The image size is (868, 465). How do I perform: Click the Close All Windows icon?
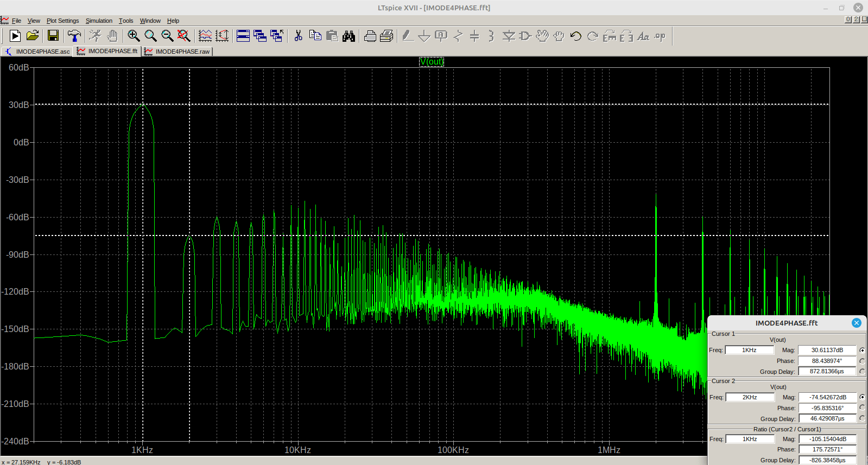point(277,36)
